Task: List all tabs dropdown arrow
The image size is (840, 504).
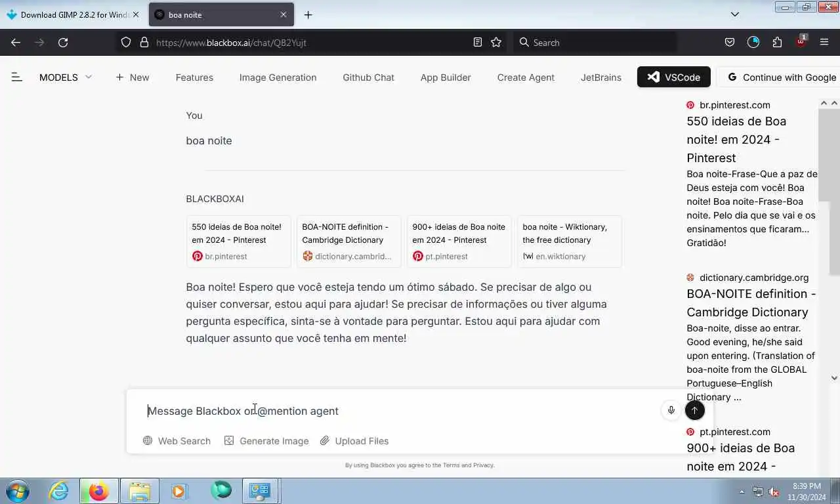Action: click(735, 14)
